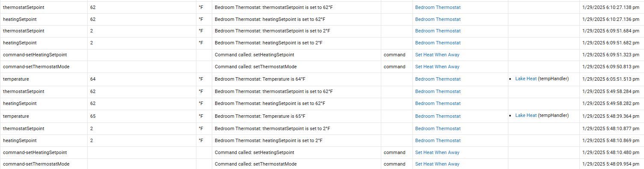This screenshot has width=644, height=169.
Task: Open Set Heat When Away link at 5:48:09.954 pm
Action: pos(437,164)
